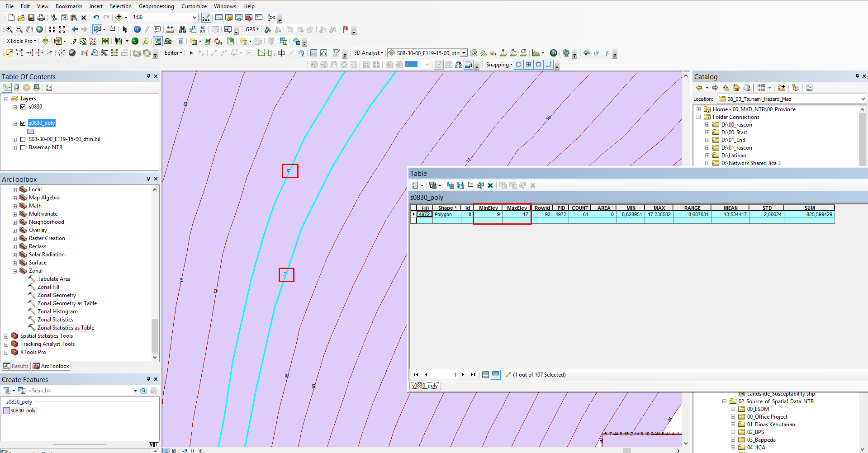
Task: Click the Select Elements arrow tool
Action: [x=125, y=29]
